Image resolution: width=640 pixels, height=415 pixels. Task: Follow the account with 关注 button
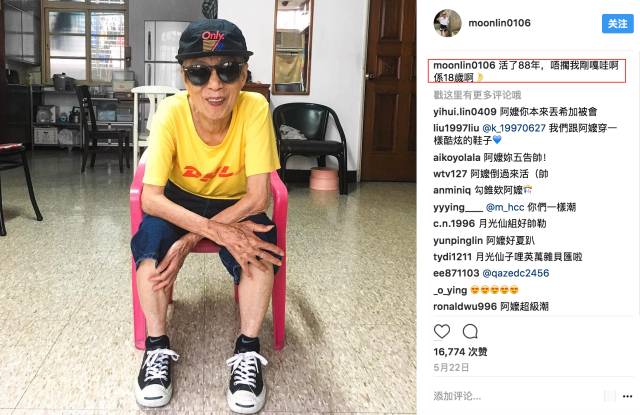point(618,24)
